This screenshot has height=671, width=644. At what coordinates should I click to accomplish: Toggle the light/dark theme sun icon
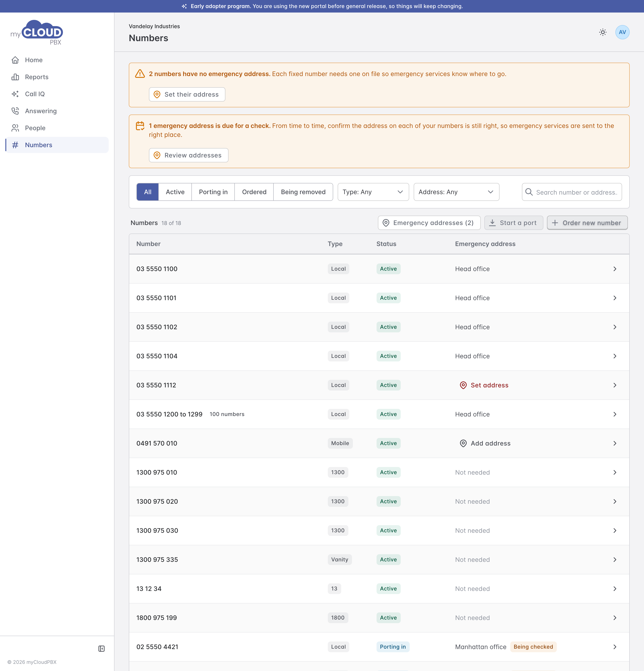(603, 32)
